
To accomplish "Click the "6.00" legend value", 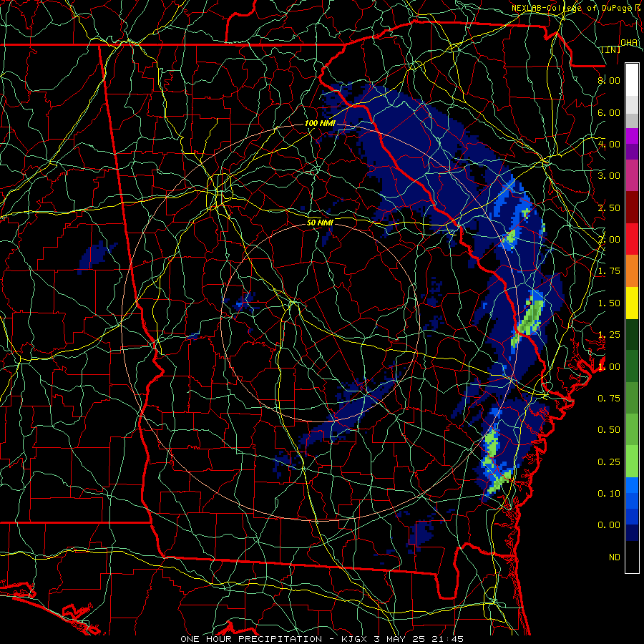I will [x=609, y=112].
